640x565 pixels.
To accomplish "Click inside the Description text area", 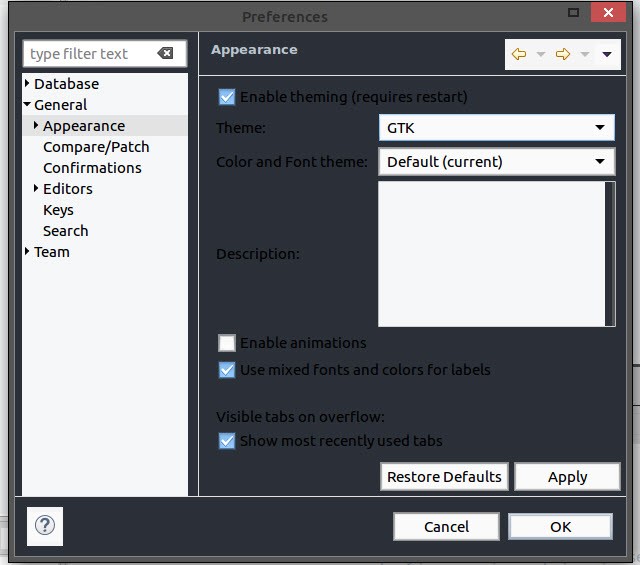I will (492, 254).
